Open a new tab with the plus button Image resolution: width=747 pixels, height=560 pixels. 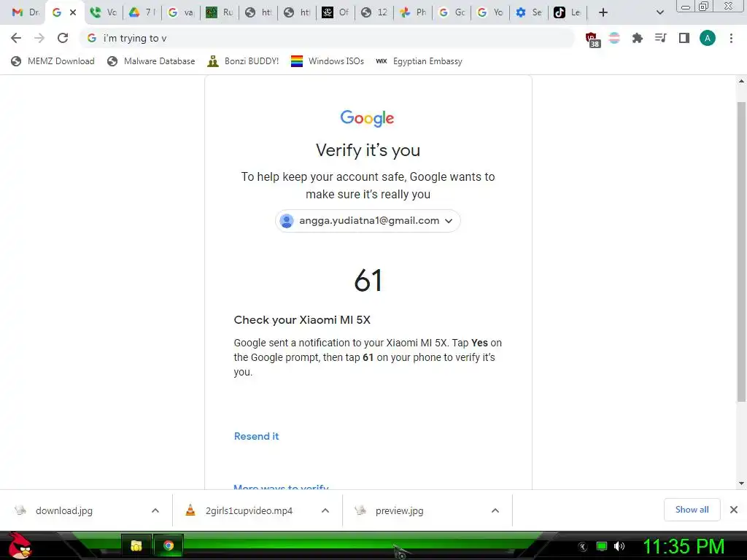[603, 12]
